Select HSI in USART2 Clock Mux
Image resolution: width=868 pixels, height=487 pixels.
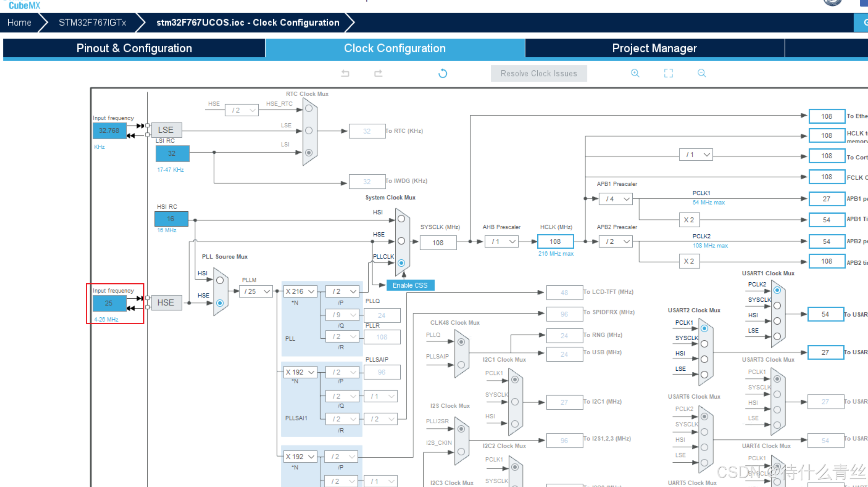click(x=704, y=359)
